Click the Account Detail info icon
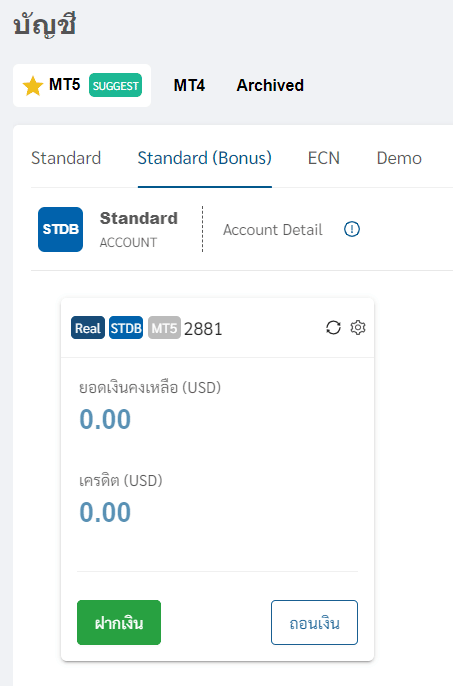Viewport: 453px width, 686px height. 352,229
